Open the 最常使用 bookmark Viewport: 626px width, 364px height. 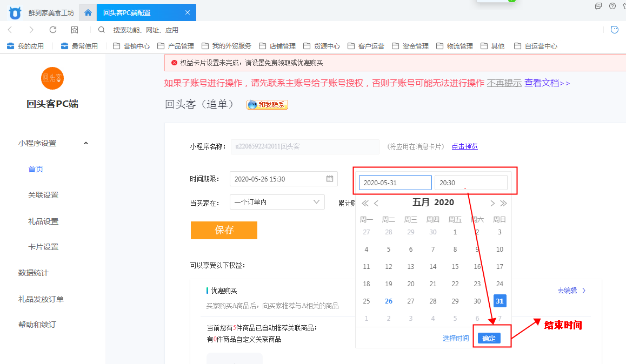[79, 46]
